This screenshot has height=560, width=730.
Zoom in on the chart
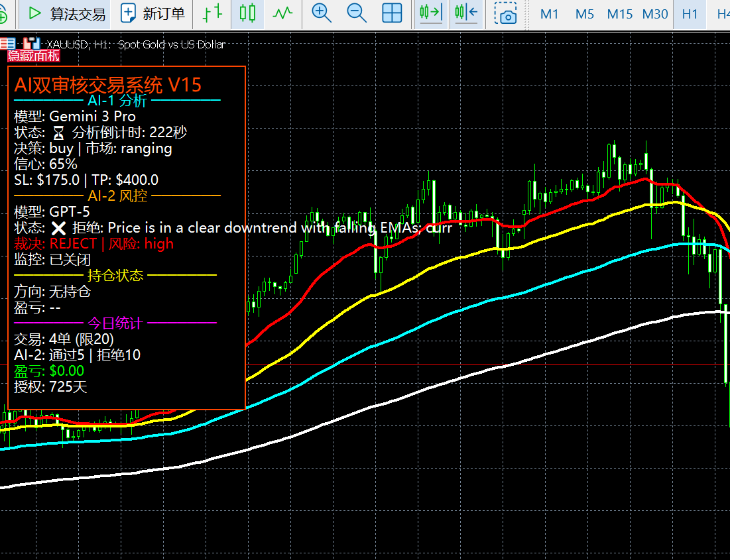[x=322, y=13]
